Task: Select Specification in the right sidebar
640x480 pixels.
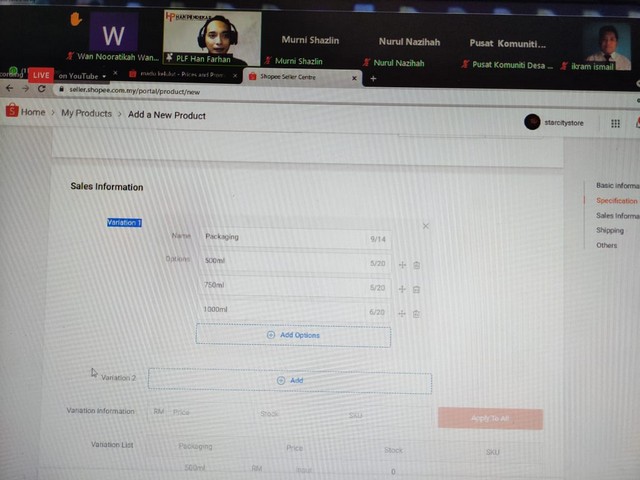Action: coord(615,201)
